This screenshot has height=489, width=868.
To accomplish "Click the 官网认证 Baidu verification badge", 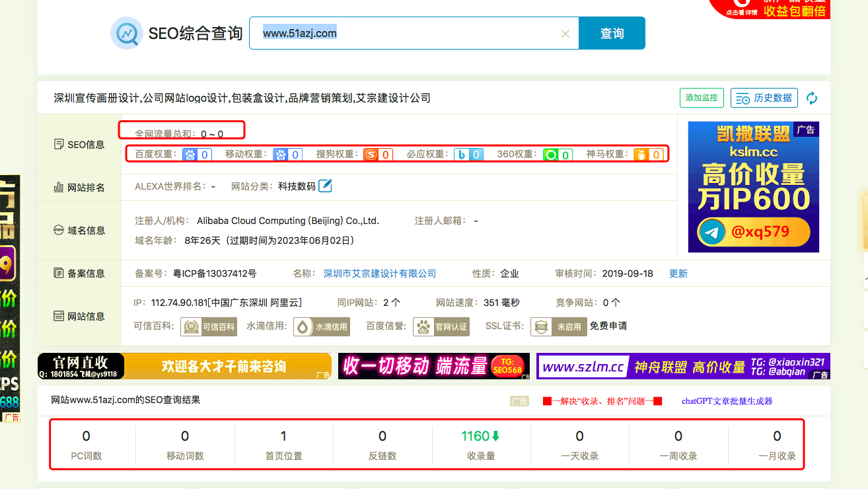I will tap(441, 326).
